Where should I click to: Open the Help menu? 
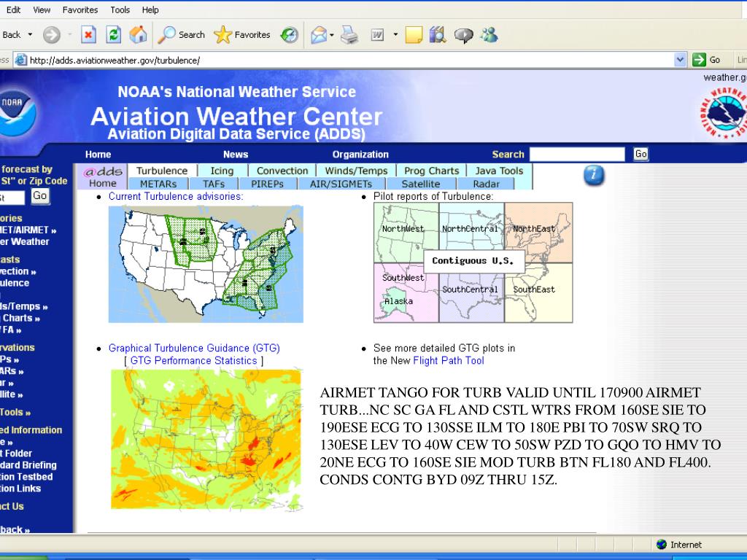pyautogui.click(x=150, y=9)
